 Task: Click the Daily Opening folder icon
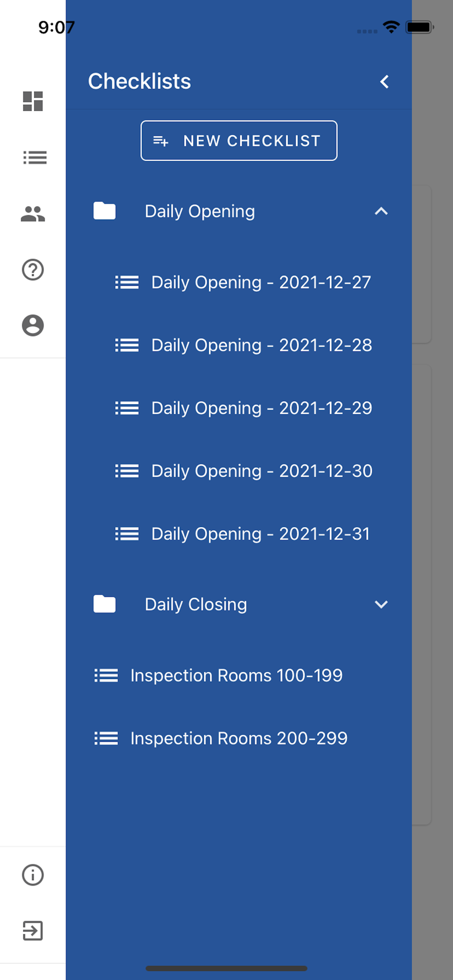[x=104, y=211]
